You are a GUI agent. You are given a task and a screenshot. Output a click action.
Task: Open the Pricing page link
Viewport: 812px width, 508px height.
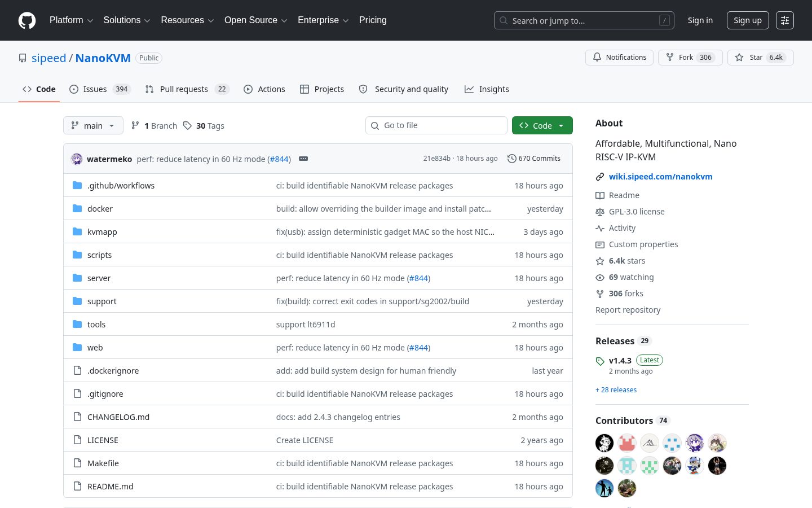click(373, 20)
